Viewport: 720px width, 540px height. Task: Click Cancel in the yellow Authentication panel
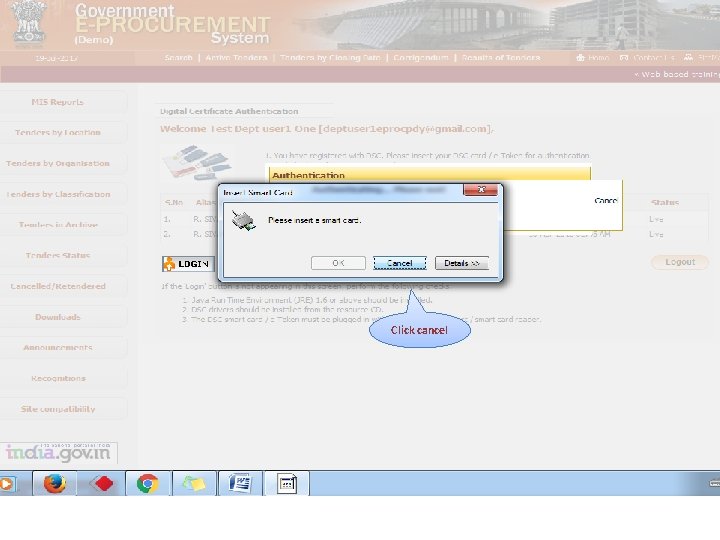[x=606, y=201]
